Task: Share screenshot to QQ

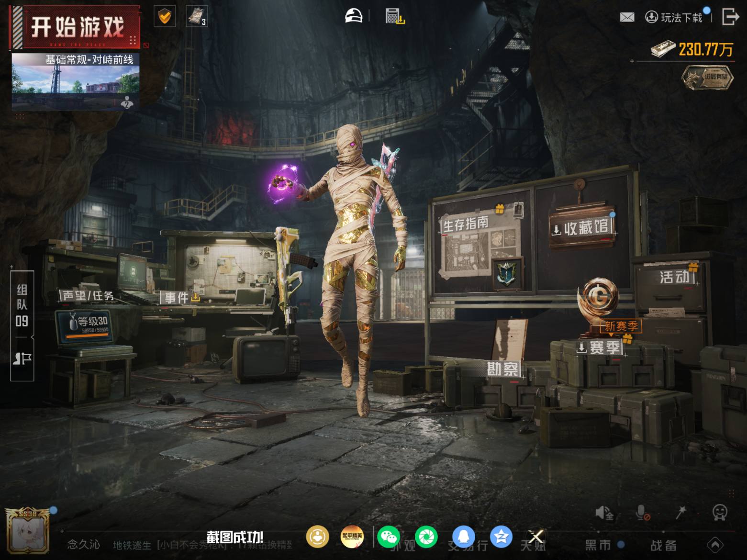Action: (x=463, y=537)
